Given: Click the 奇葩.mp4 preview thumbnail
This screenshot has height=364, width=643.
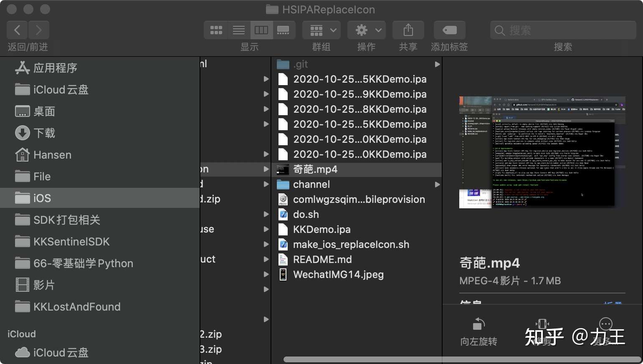Looking at the screenshot, I should point(542,152).
